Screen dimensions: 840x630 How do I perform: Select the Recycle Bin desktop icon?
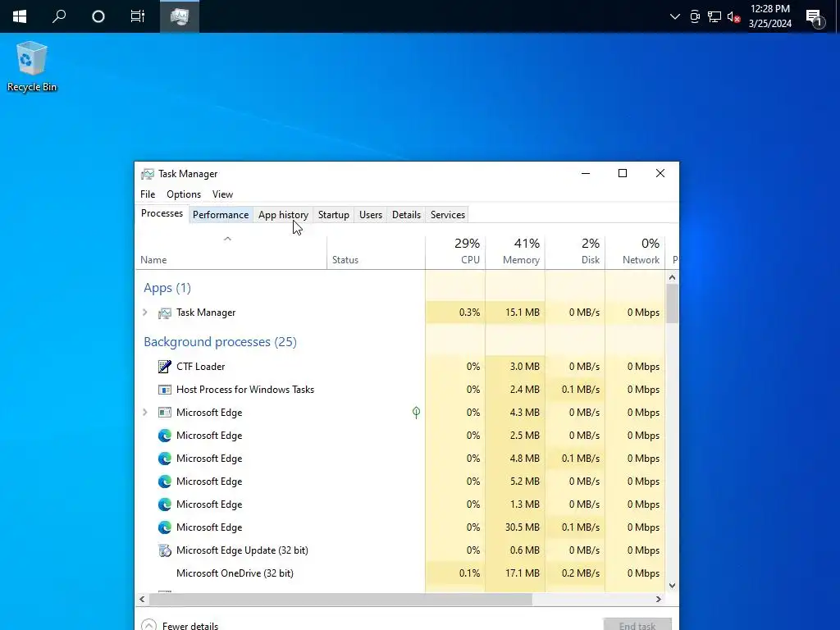pos(32,66)
